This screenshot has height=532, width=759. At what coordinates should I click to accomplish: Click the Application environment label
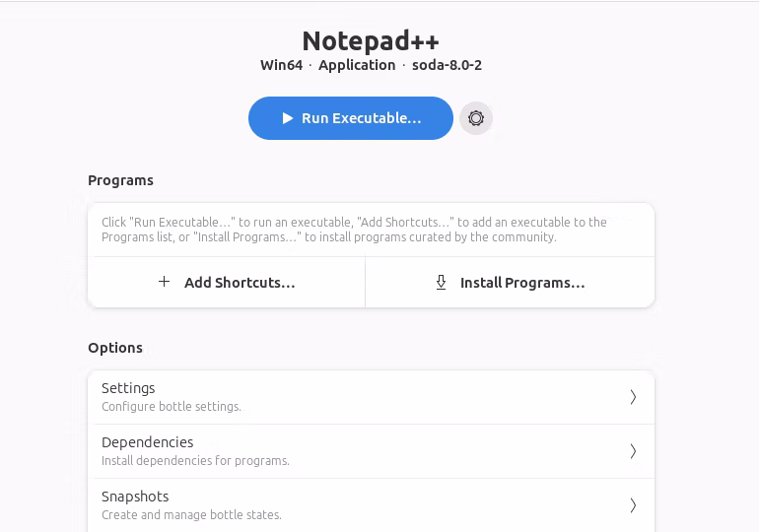click(x=357, y=65)
